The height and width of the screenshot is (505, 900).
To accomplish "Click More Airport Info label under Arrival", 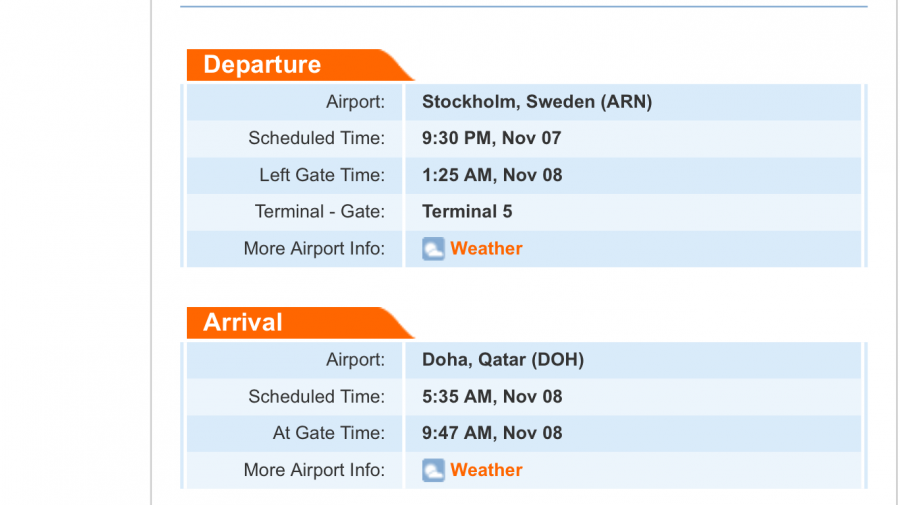I will tap(314, 470).
